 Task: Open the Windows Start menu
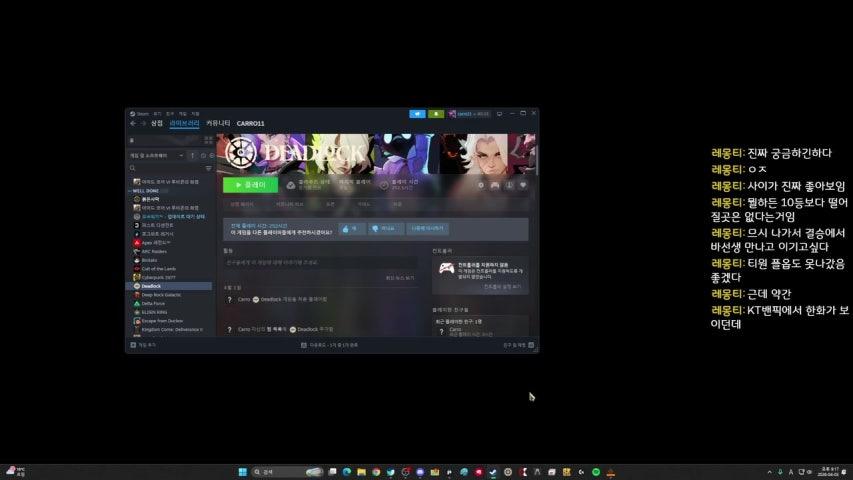tap(242, 471)
